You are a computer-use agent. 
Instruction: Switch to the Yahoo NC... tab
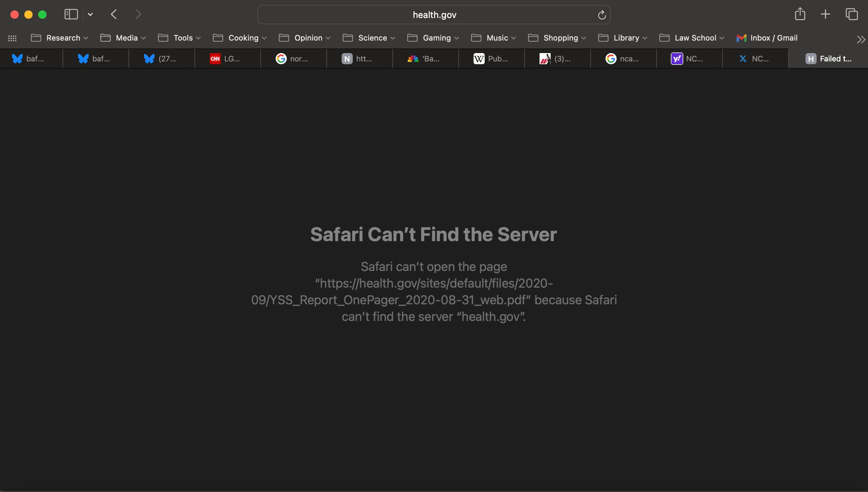[689, 59]
